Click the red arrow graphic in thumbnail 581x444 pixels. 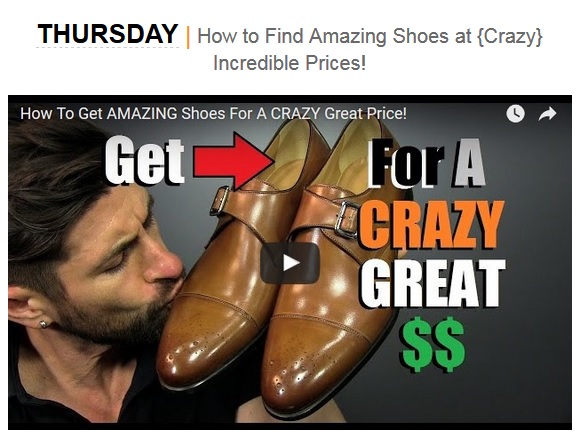click(x=234, y=161)
